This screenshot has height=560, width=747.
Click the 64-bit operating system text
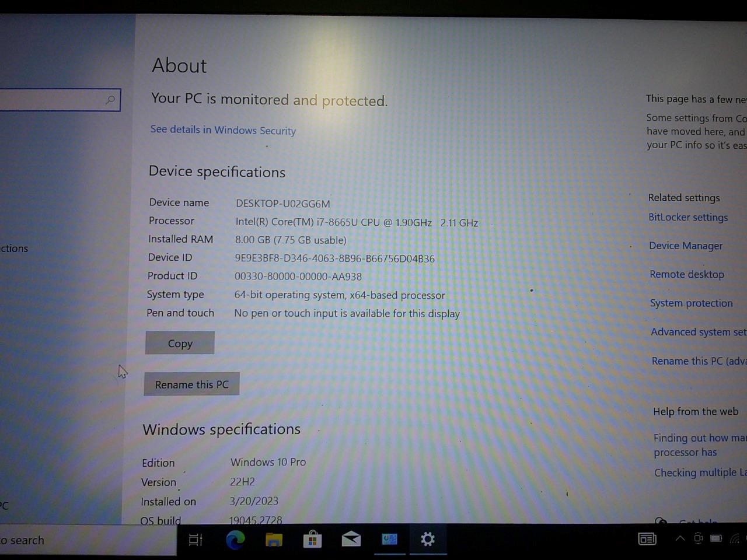(x=340, y=295)
